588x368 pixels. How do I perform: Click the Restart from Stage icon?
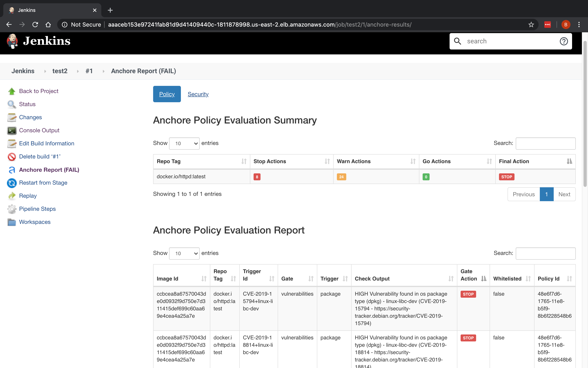12,183
